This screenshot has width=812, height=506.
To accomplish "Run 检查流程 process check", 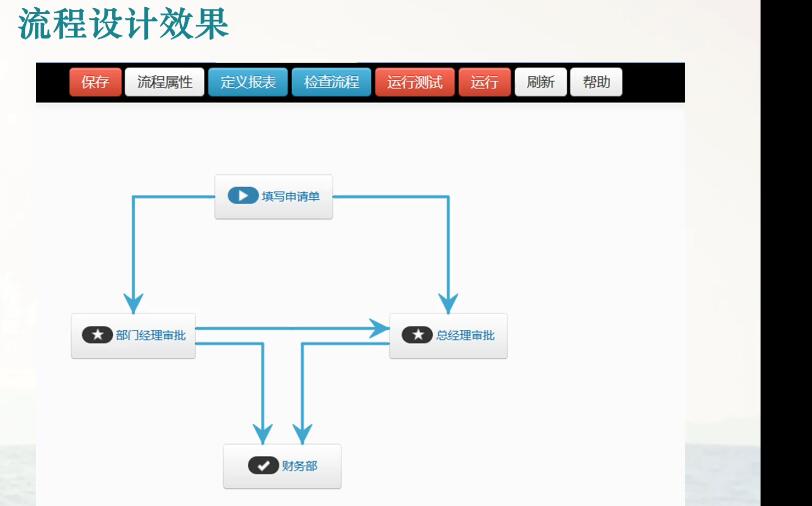I will [331, 82].
